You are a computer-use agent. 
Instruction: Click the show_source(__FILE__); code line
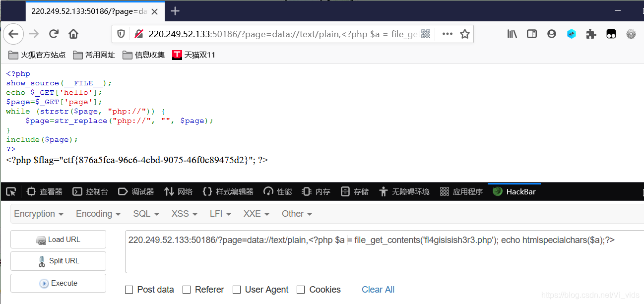59,83
